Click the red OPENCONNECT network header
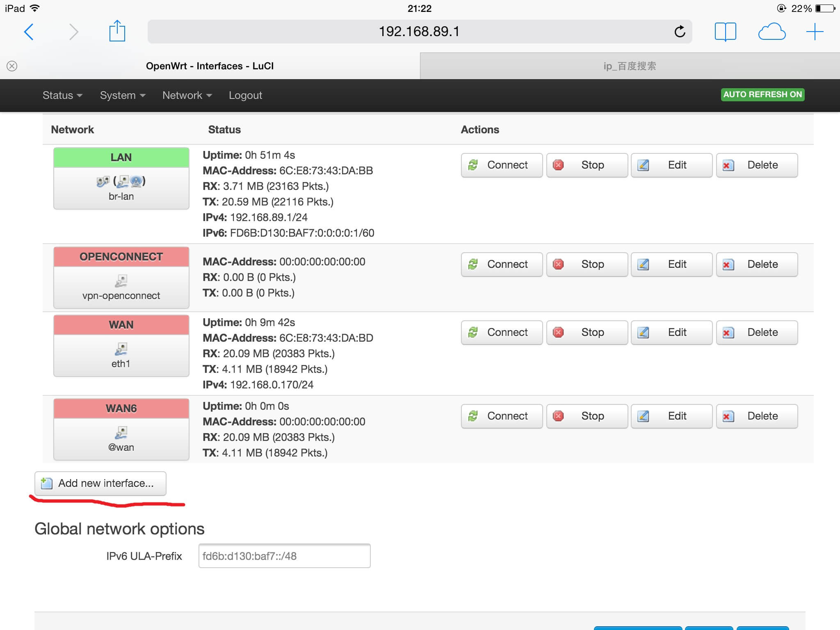840x630 pixels. coord(121,257)
